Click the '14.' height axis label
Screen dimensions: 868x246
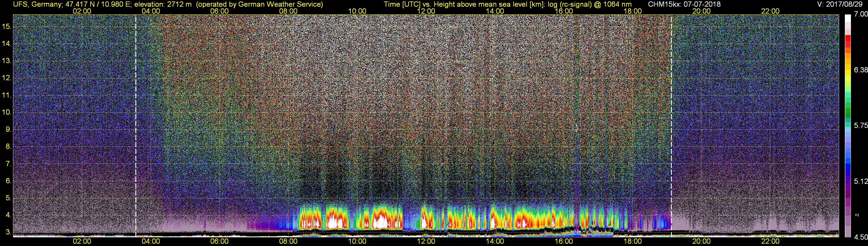pyautogui.click(x=7, y=43)
